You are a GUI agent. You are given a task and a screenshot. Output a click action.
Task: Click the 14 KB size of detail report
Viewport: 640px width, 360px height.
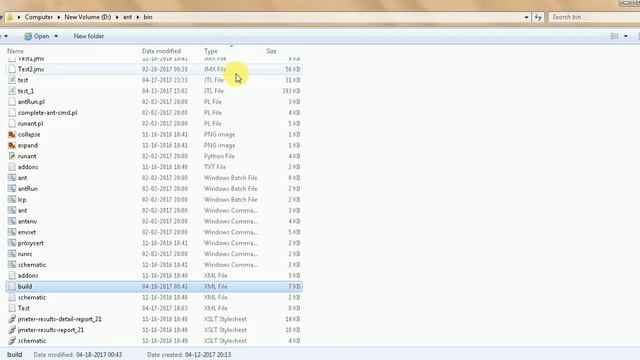293,319
